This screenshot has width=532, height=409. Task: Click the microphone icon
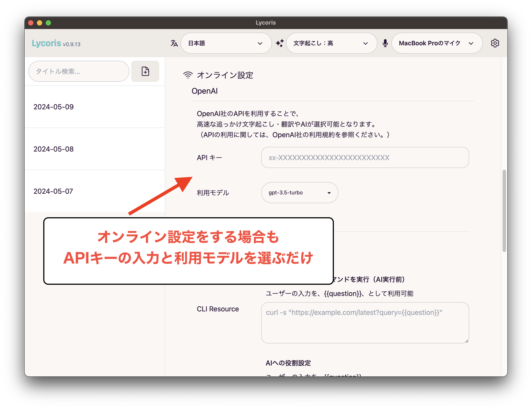tap(385, 43)
